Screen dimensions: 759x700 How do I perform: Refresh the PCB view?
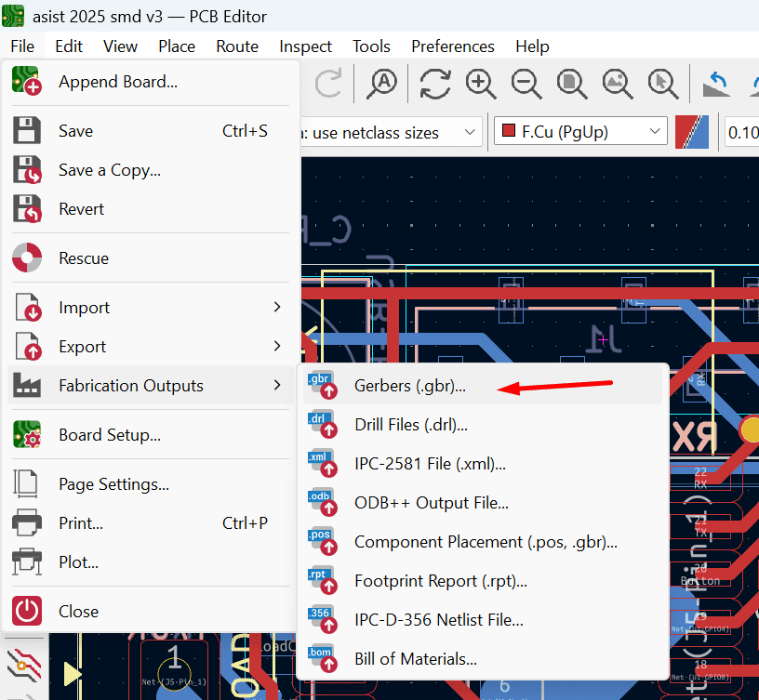point(435,84)
